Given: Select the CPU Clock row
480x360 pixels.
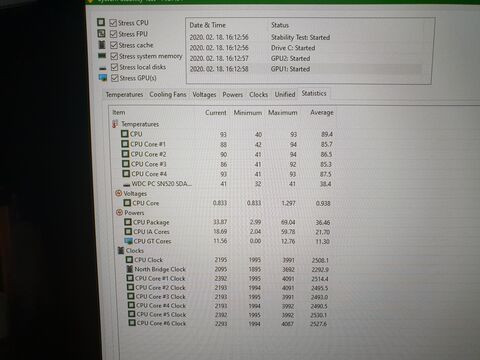Looking at the screenshot, I should [x=228, y=260].
